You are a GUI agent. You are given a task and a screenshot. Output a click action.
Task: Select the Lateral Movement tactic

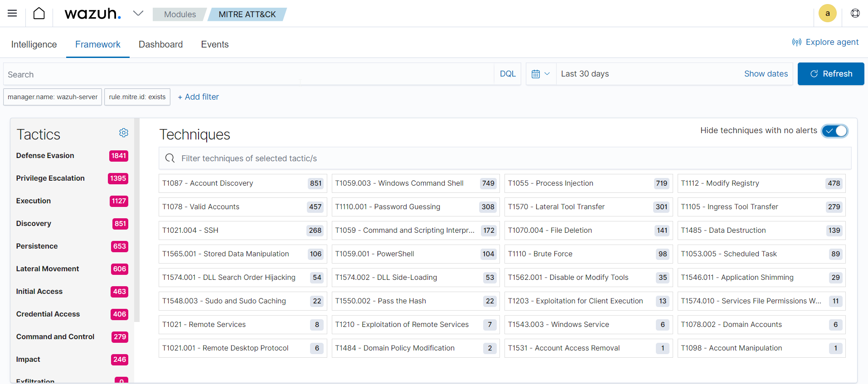pyautogui.click(x=72, y=269)
